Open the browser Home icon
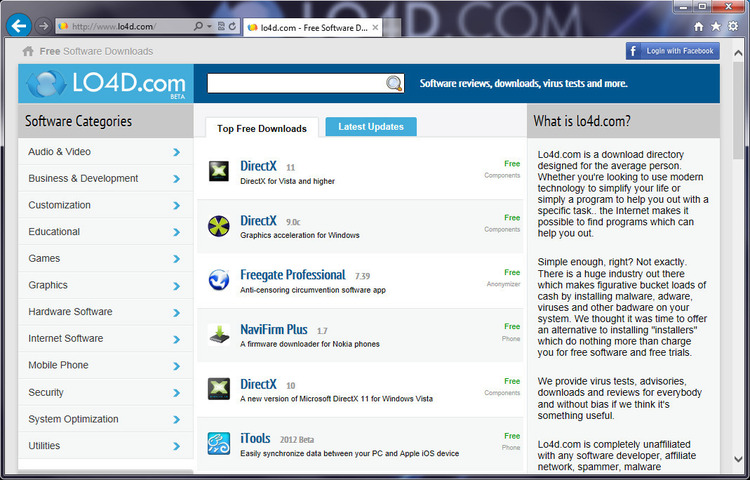Screen dimensions: 750x480 point(699,27)
